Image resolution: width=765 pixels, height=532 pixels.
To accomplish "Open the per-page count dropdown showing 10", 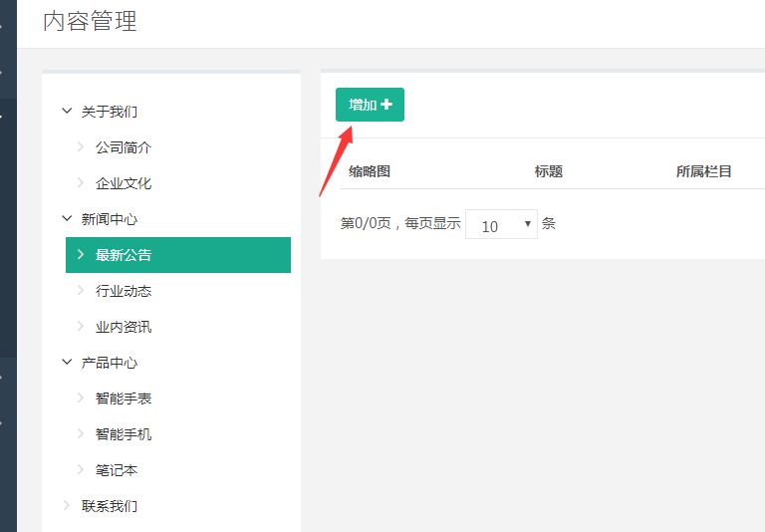I will tap(501, 225).
